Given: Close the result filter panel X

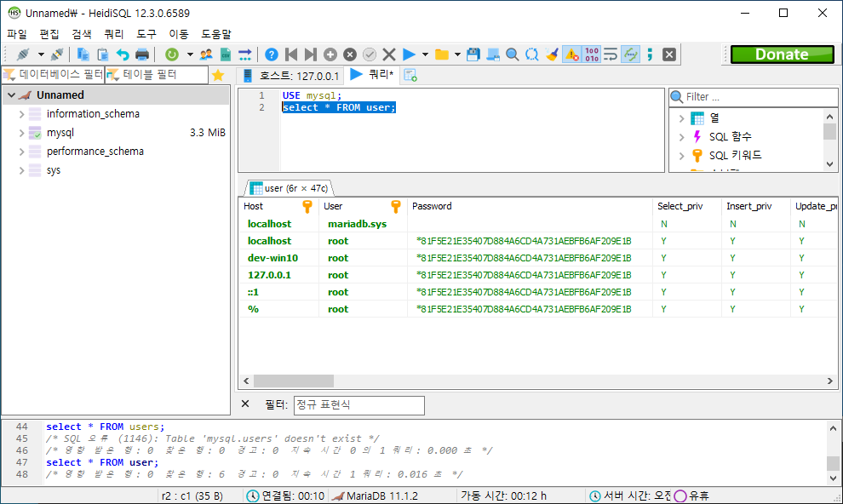Looking at the screenshot, I should [x=245, y=404].
